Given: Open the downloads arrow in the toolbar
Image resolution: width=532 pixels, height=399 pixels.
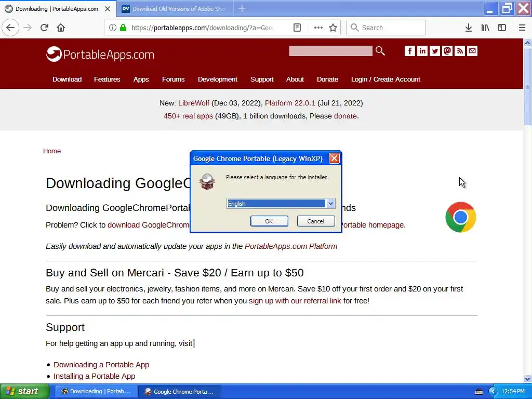Looking at the screenshot, I should point(468,28).
